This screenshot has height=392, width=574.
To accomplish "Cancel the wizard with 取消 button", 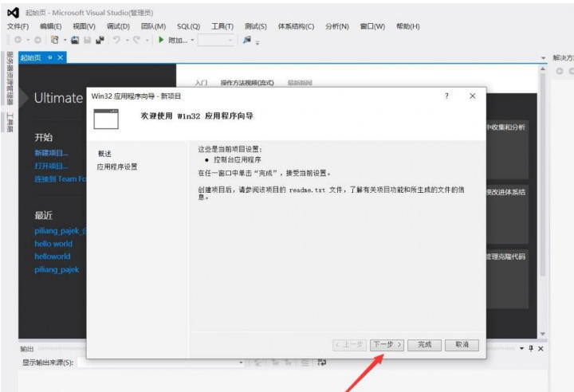I will click(462, 345).
